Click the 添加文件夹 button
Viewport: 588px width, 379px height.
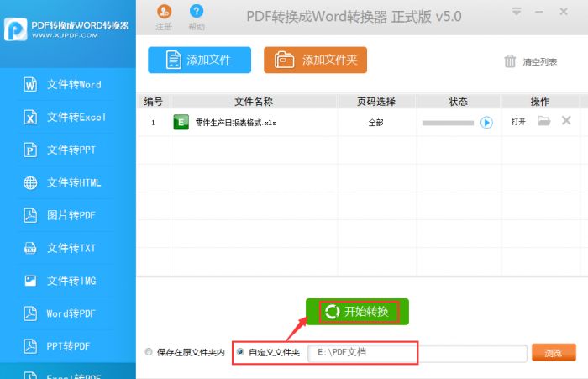315,60
